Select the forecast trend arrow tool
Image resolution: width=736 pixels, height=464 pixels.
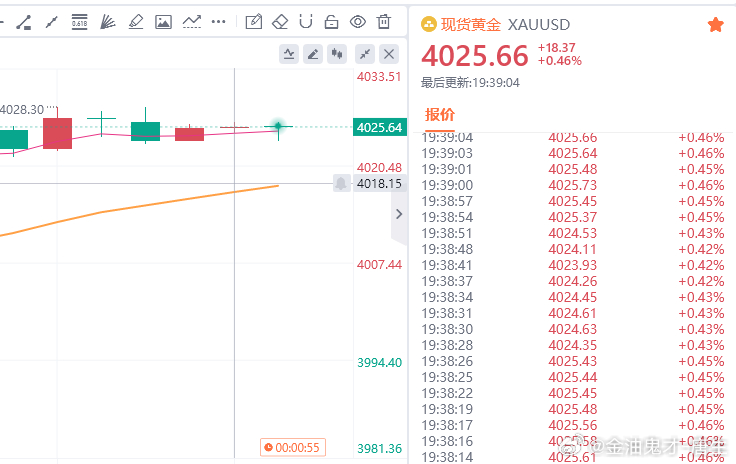tap(192, 22)
